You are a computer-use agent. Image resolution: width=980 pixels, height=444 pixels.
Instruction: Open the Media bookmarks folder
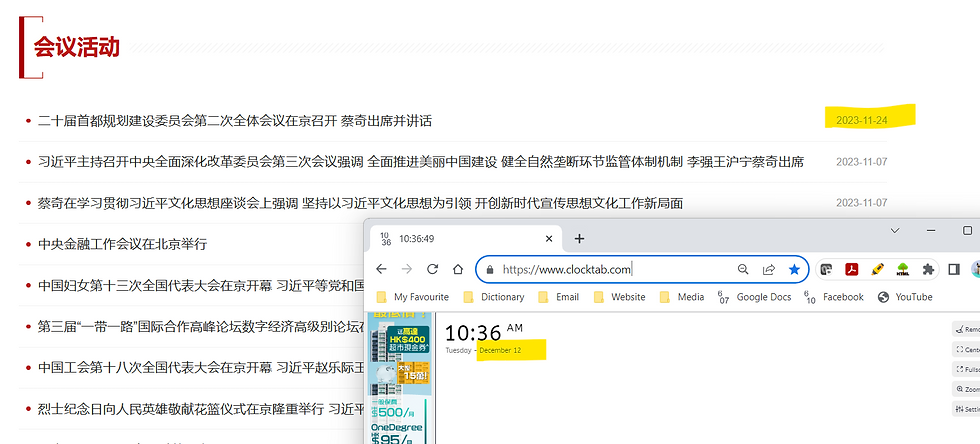click(x=682, y=297)
